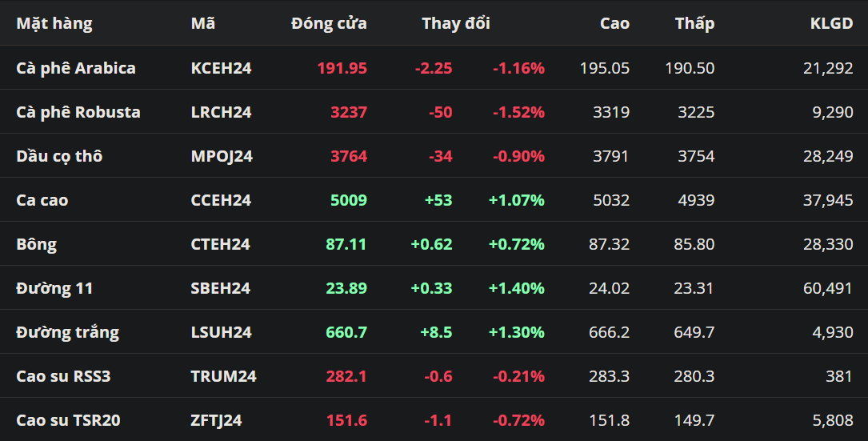Click the Thay đổi column header
Viewport: 868px width, 441px height.
[x=455, y=23]
